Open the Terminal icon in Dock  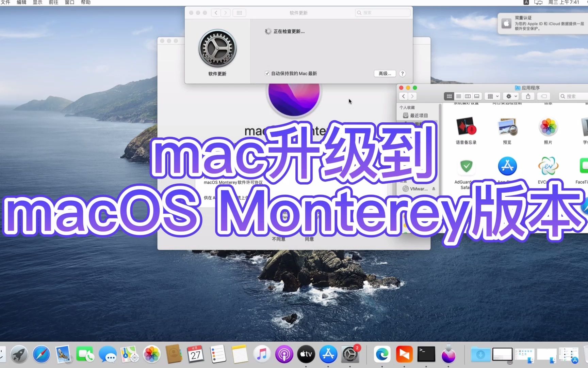[426, 355]
